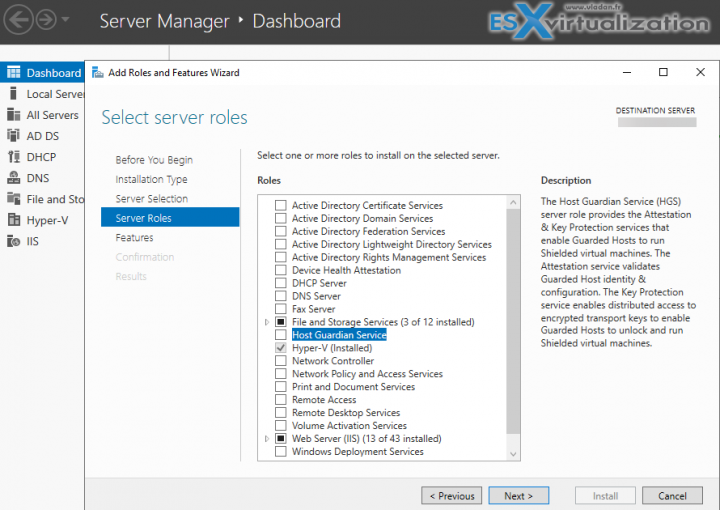This screenshot has height=510, width=720.
Task: Click the Cancel button
Action: (672, 496)
